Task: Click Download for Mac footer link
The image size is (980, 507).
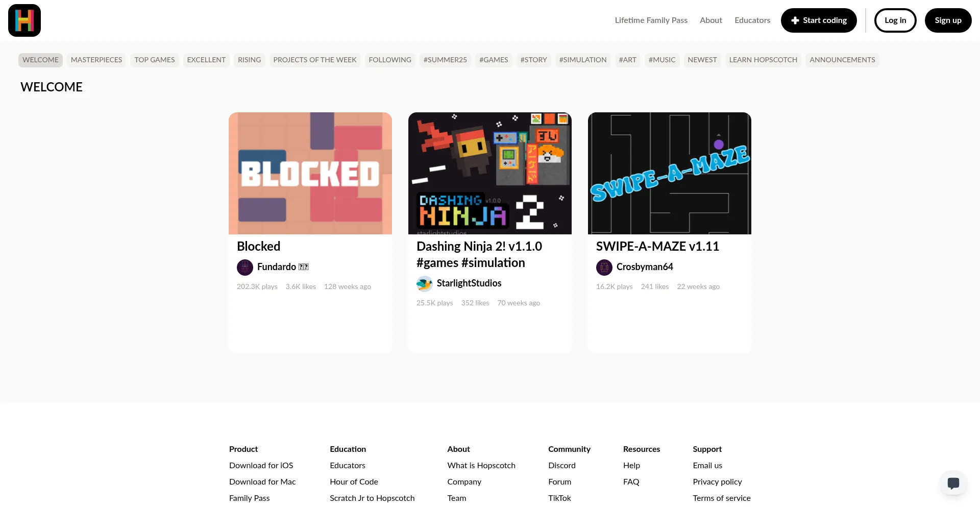Action: pyautogui.click(x=262, y=482)
